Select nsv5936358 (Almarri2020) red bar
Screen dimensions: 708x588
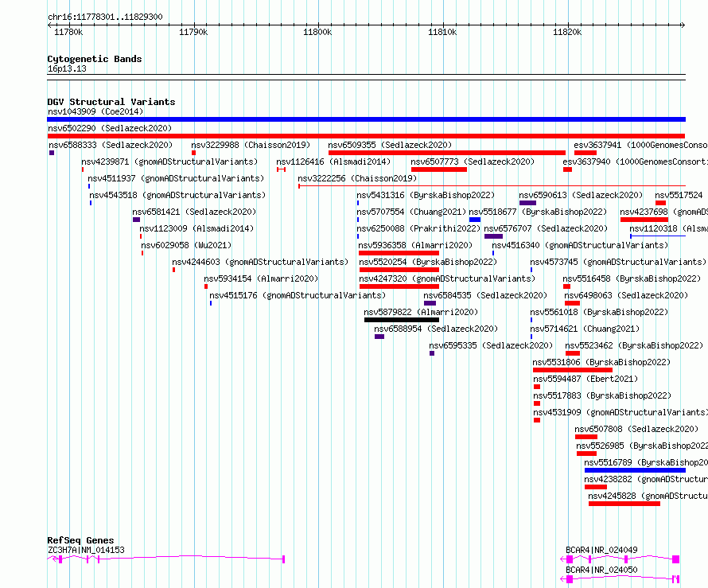pyautogui.click(x=399, y=253)
